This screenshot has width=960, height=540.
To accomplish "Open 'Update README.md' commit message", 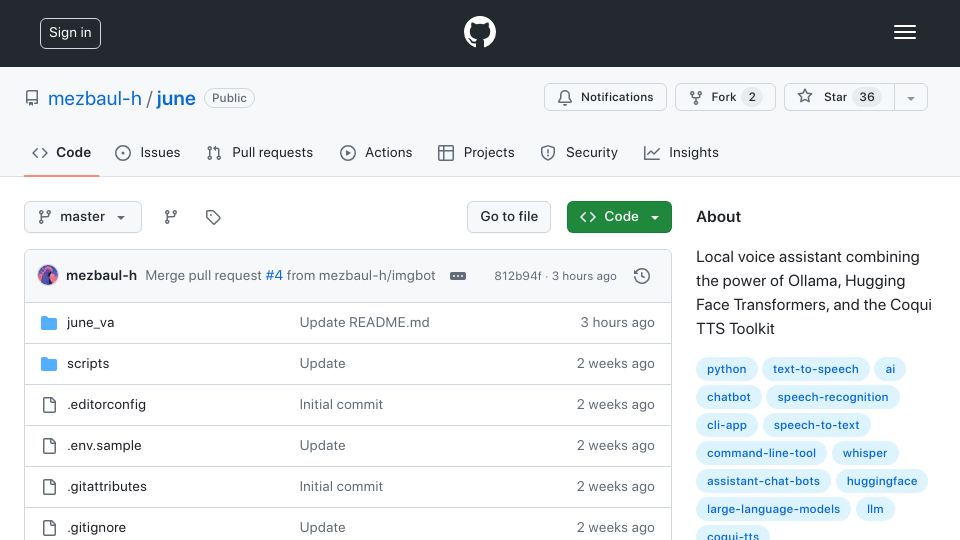I will [364, 323].
